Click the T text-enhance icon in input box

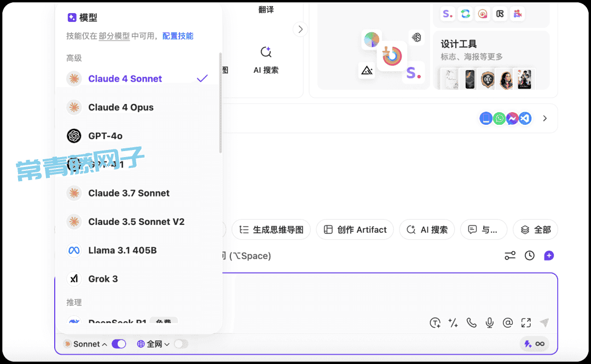click(x=435, y=323)
